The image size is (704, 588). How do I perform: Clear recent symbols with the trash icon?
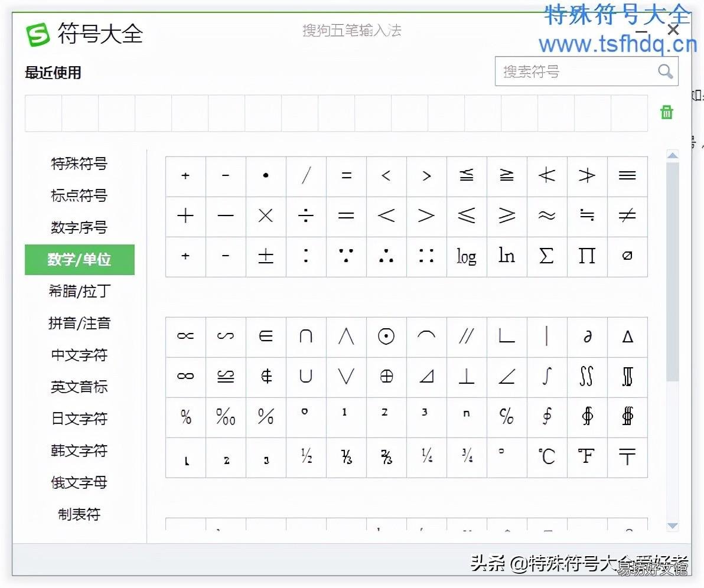click(x=667, y=112)
